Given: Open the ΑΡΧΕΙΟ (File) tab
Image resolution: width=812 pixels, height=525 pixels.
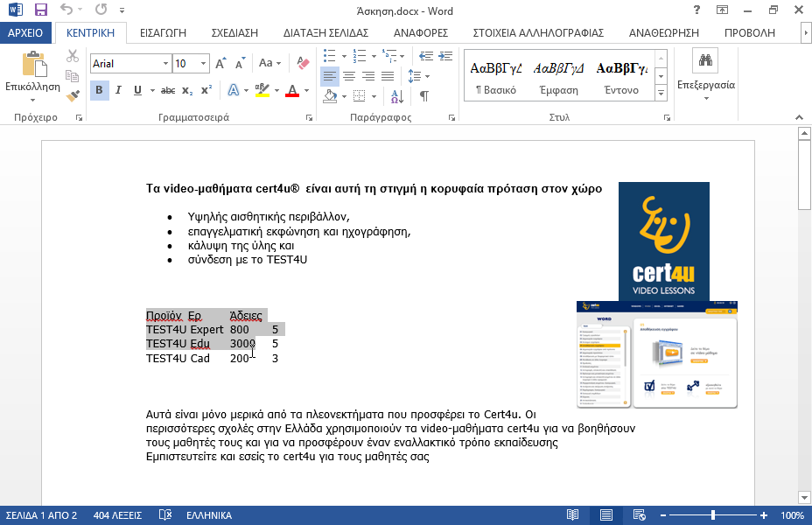Looking at the screenshot, I should pyautogui.click(x=25, y=32).
